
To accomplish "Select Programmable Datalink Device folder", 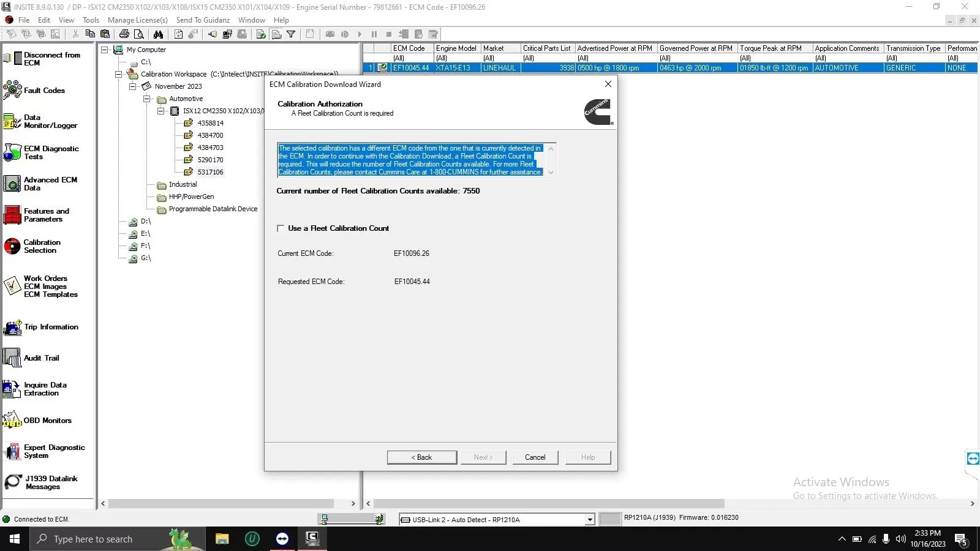I will click(213, 209).
